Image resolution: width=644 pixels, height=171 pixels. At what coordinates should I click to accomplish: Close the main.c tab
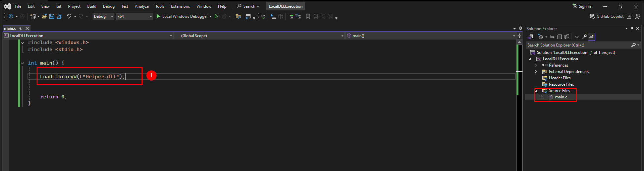(28, 28)
